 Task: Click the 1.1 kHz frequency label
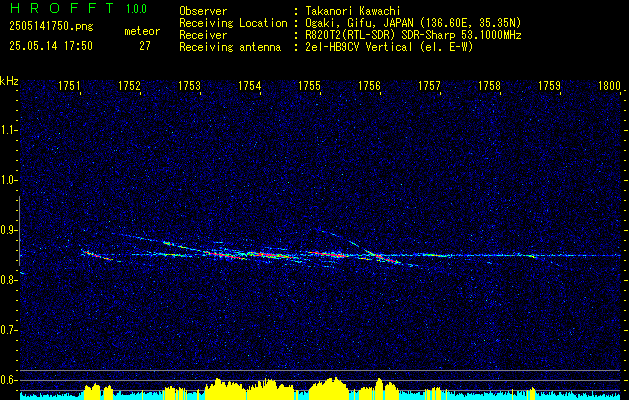point(8,130)
